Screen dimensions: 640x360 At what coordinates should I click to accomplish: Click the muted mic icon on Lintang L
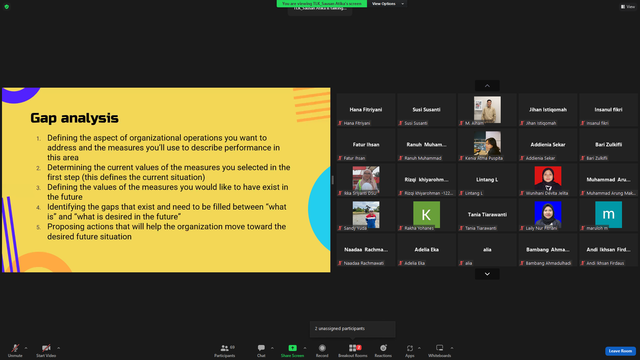[461, 193]
